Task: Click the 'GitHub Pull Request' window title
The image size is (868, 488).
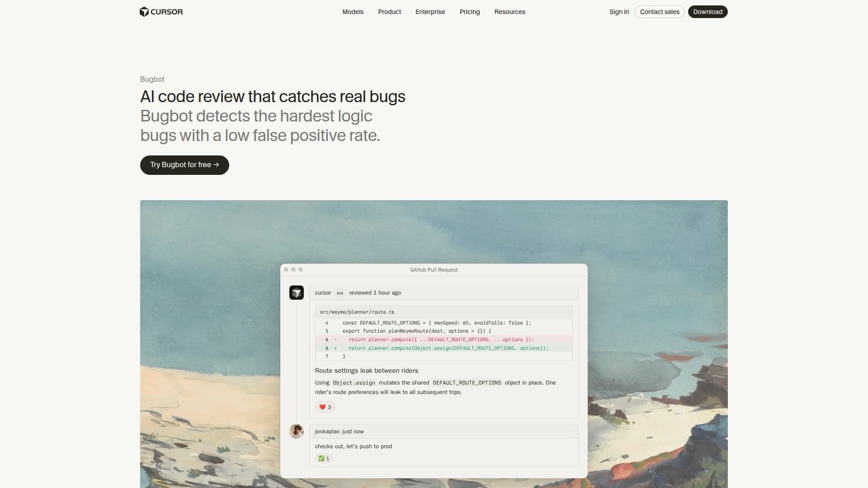Action: [434, 270]
